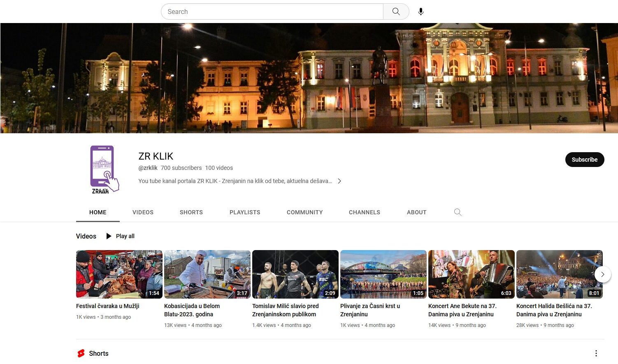The height and width of the screenshot is (364, 618).
Task: Click the red Shorts logo icon
Action: [81, 353]
